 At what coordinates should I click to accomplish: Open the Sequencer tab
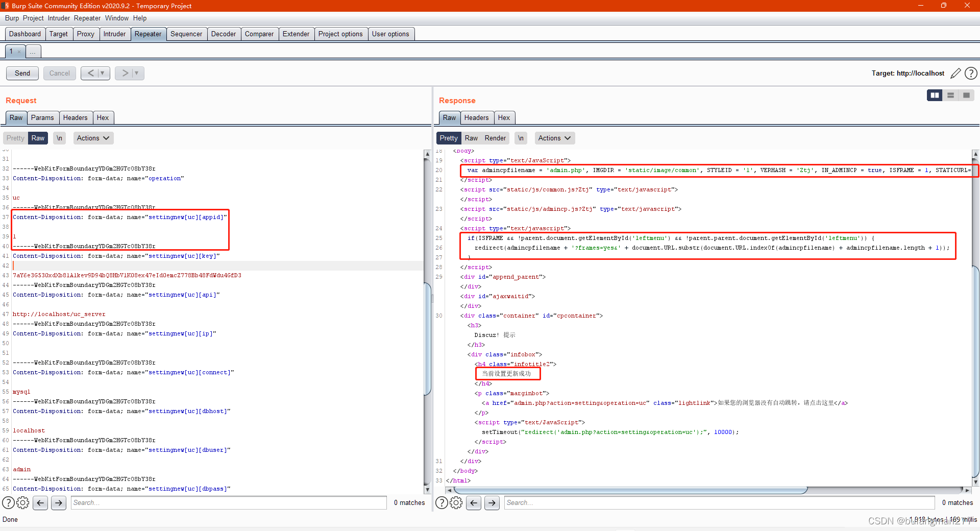[186, 34]
